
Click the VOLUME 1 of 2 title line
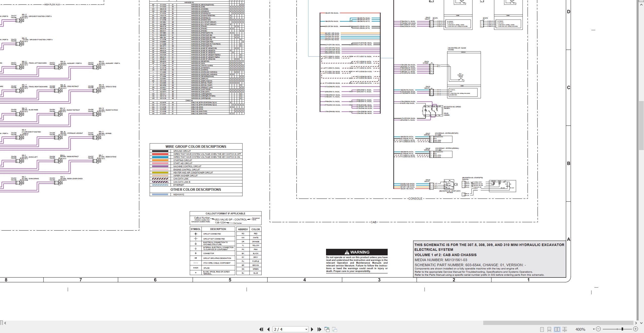[x=446, y=255]
